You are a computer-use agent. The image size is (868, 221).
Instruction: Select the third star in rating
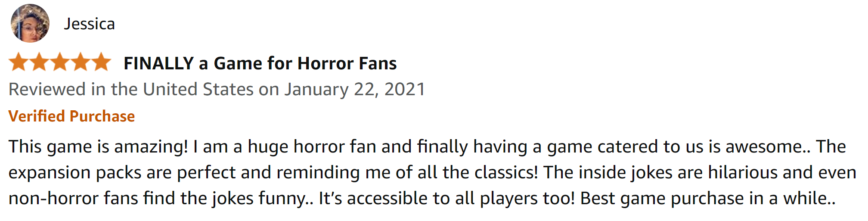60,62
